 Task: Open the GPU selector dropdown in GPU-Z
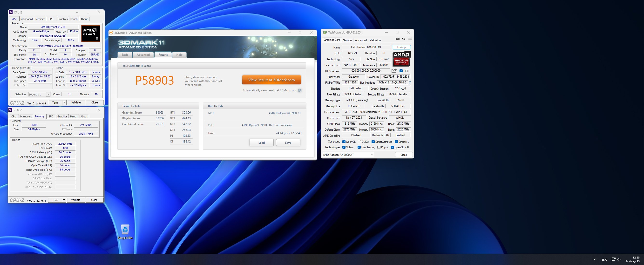click(x=348, y=155)
